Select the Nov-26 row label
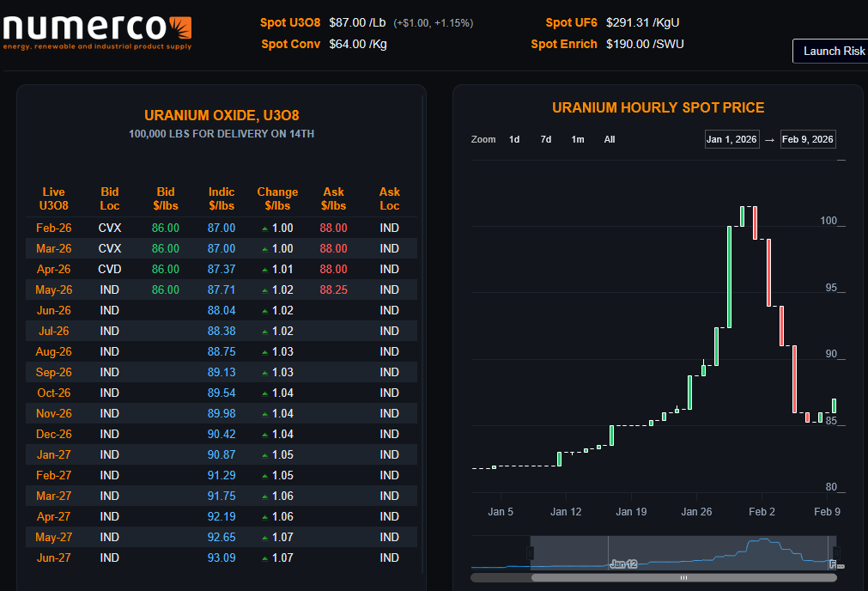868x591 pixels. point(54,414)
